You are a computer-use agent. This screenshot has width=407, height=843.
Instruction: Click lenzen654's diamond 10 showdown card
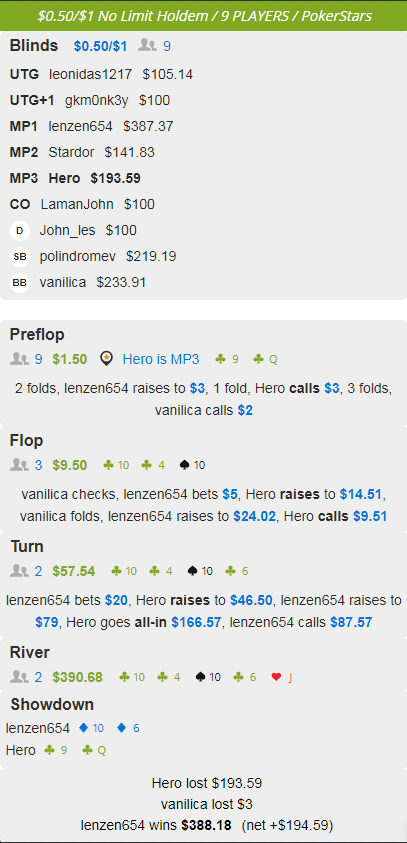pos(91,728)
